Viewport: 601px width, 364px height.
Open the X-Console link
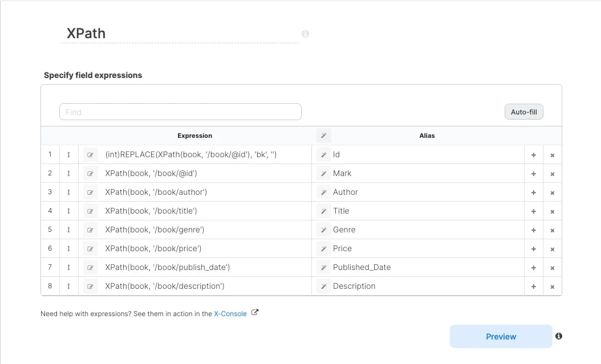230,313
